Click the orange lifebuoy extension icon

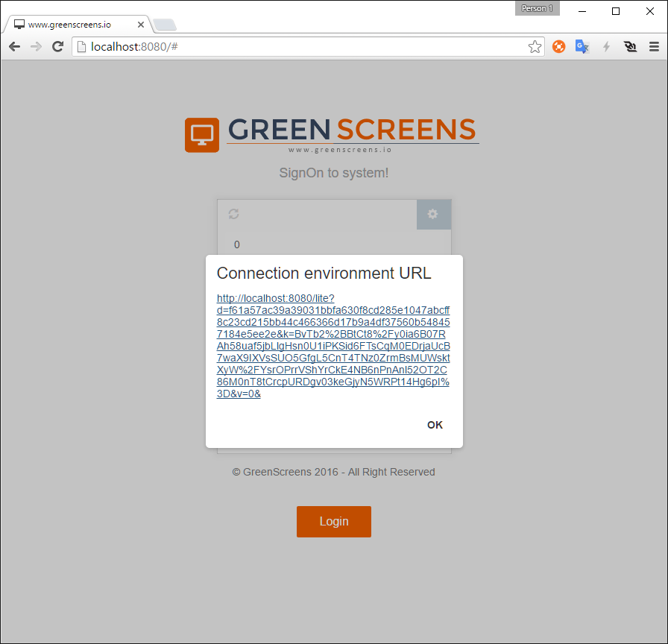558,47
